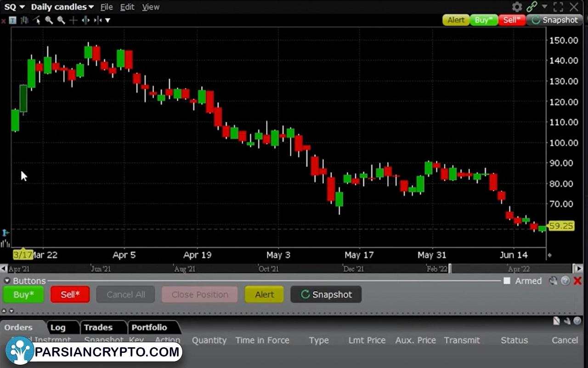Click the wrench icon above the orders table
The height and width of the screenshot is (368, 588).
pos(567,321)
